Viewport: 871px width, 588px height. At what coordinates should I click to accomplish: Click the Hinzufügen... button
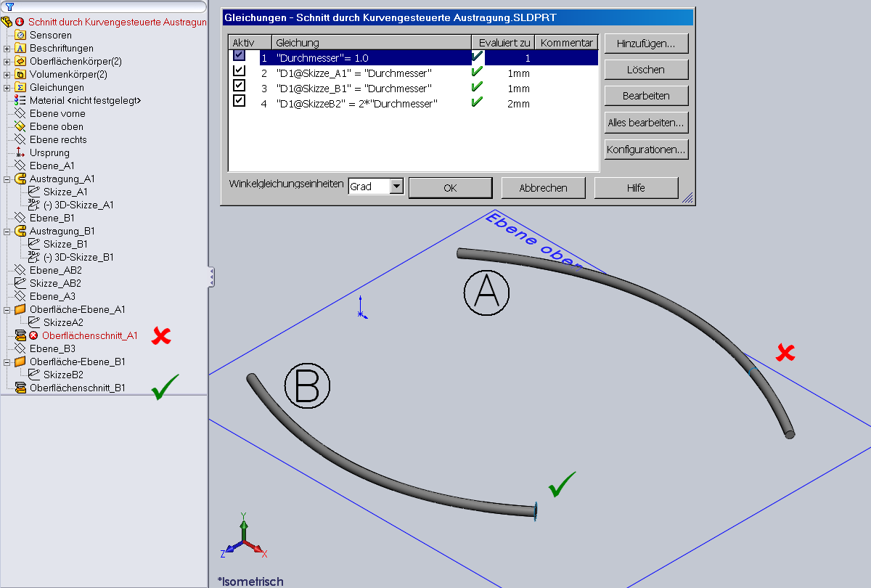click(646, 44)
